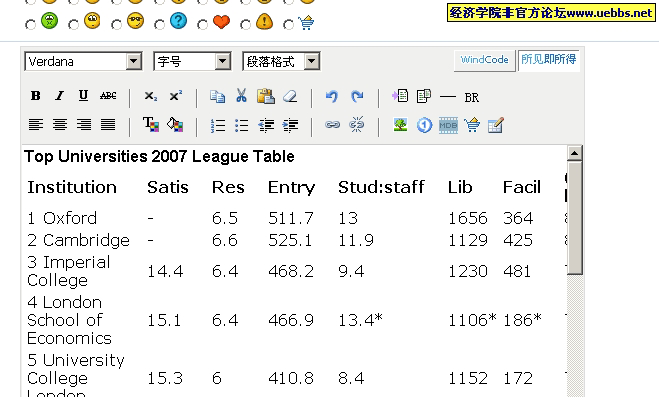659x397 pixels.
Task: Insert media with the MDB film icon
Action: [448, 125]
